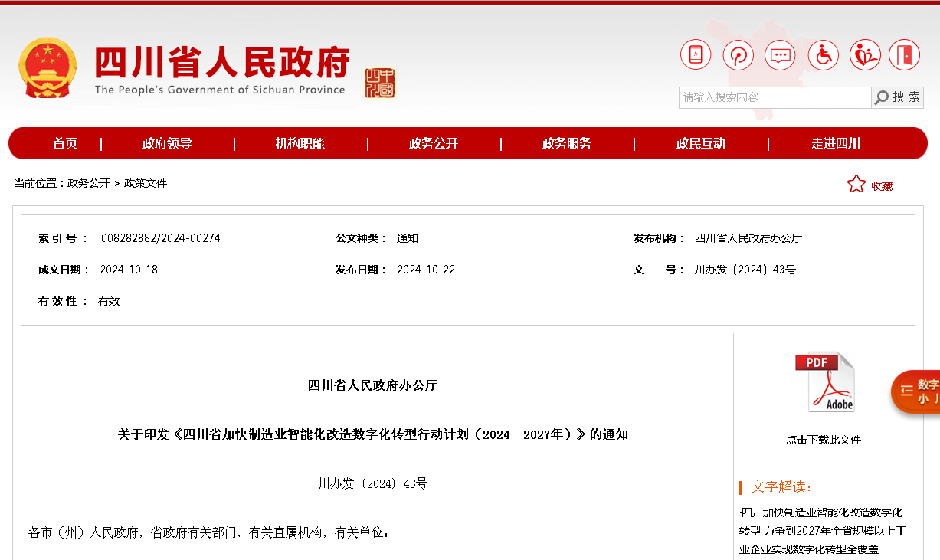The height and width of the screenshot is (560, 940).
Task: Open the 政府领导 navigation item
Action: [167, 143]
